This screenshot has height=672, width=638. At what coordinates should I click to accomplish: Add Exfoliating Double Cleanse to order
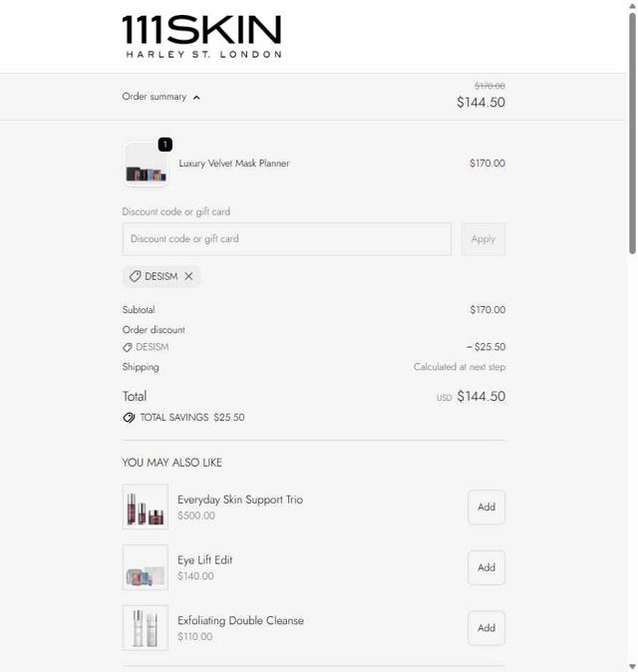point(486,628)
